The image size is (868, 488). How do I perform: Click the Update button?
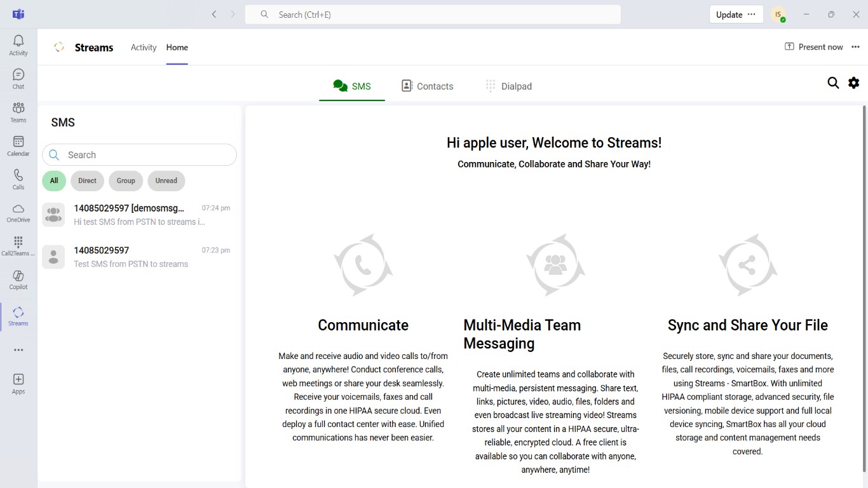click(736, 15)
